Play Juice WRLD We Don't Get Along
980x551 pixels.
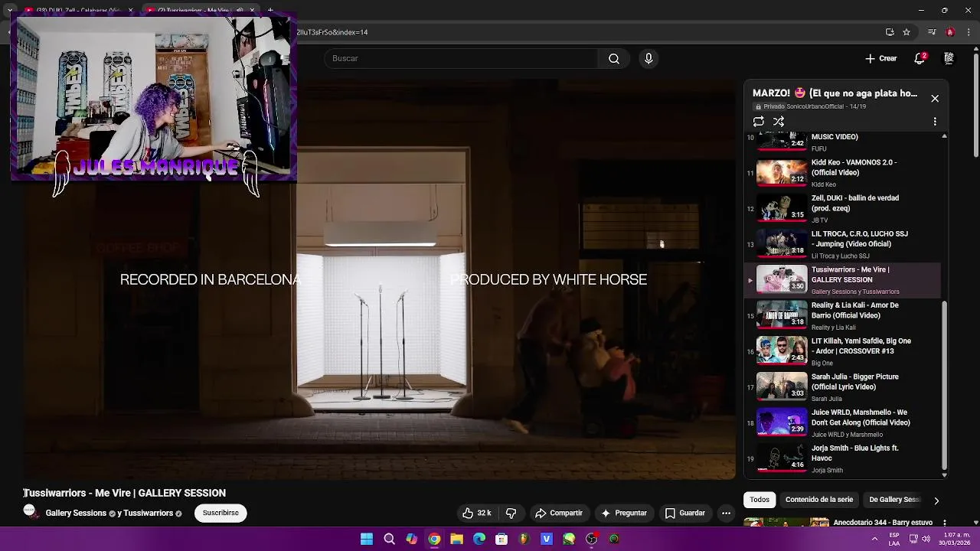point(842,422)
